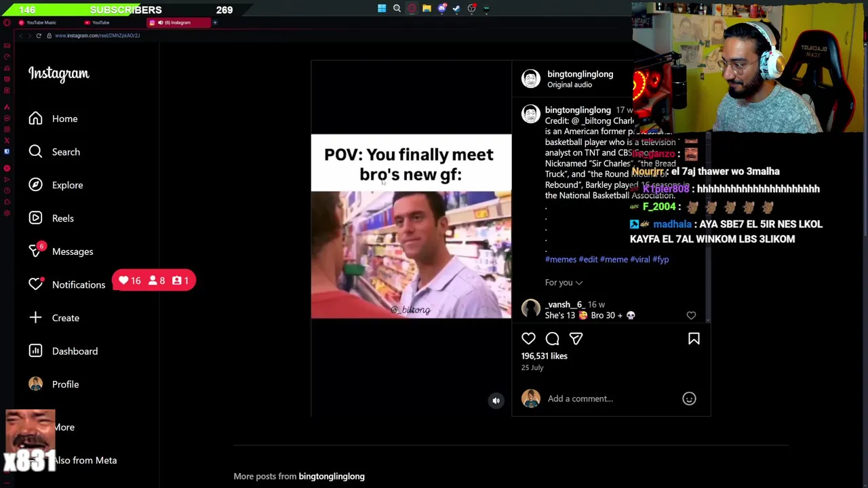Open Opera GX taskbar icon
The width and height of the screenshot is (868, 488).
(x=412, y=9)
